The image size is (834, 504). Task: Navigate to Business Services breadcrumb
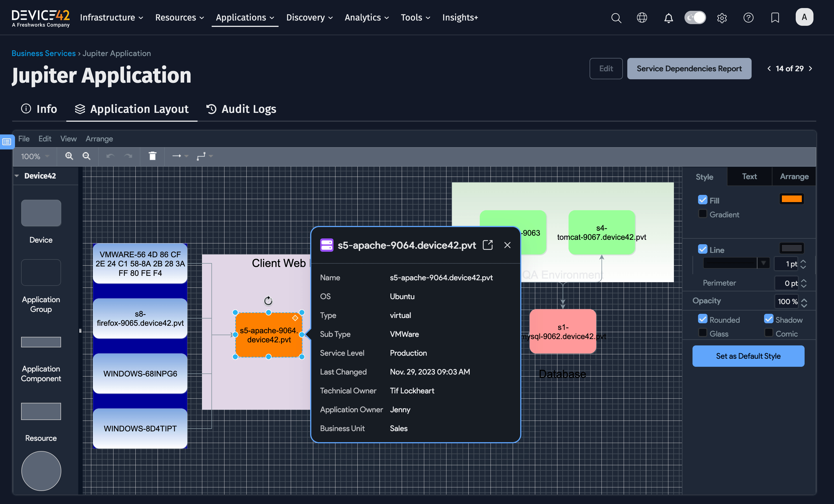click(43, 53)
